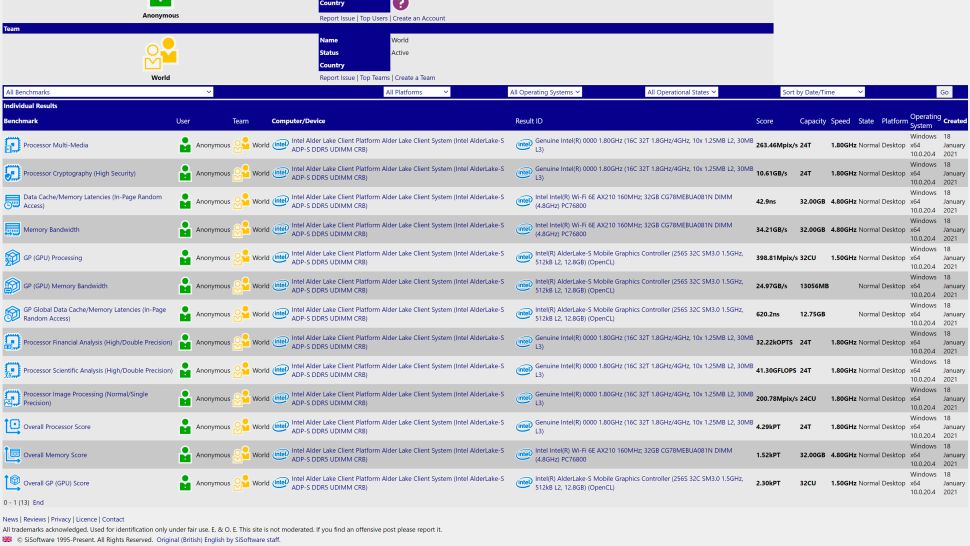The width and height of the screenshot is (970, 546).
Task: Click the GP (GPU) Processing benchmark icon
Action: click(x=12, y=258)
